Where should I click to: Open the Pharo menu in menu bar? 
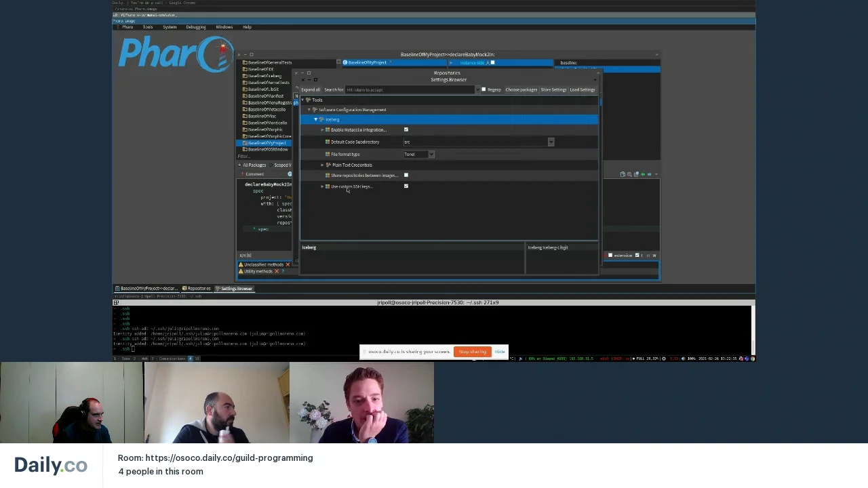(127, 27)
